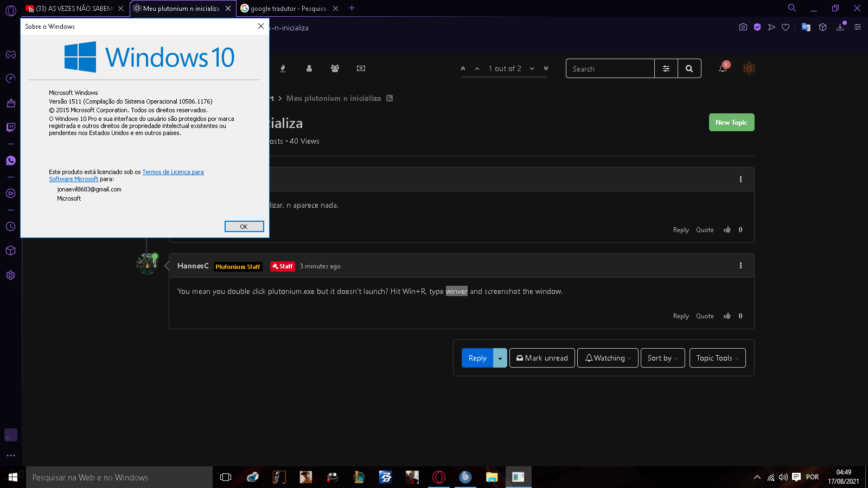Open the forum Groups icon
The image size is (868, 488).
(x=335, y=68)
